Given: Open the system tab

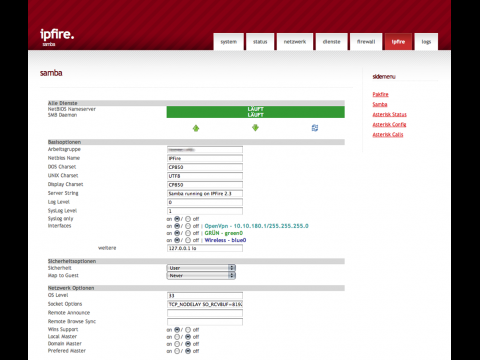Looking at the screenshot, I should pyautogui.click(x=229, y=42).
